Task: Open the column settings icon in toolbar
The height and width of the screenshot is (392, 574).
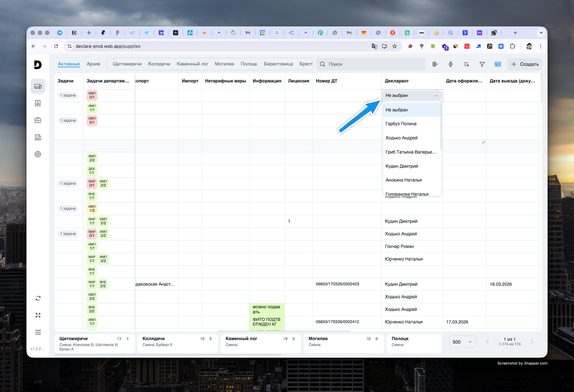Action: click(x=435, y=64)
